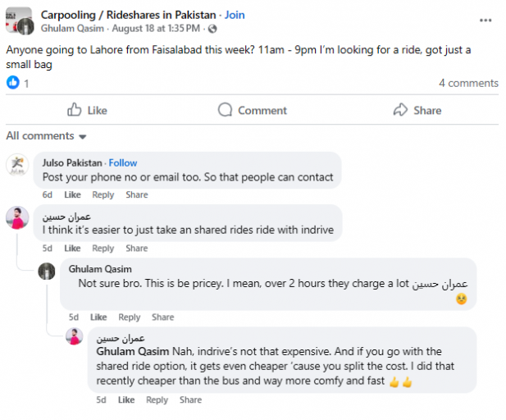Open Ghulam Qasim author name under group title
Viewport: 506px width, 420px height.
[72, 29]
